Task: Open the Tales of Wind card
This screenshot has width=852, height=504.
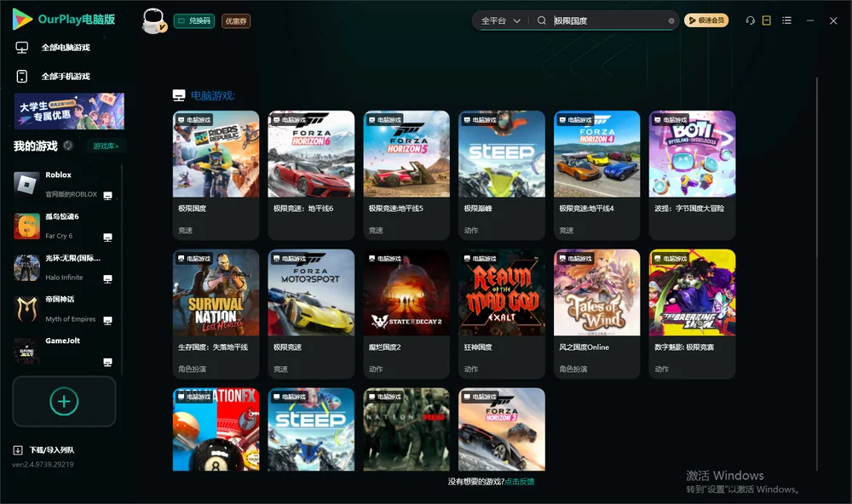Action: pyautogui.click(x=596, y=314)
